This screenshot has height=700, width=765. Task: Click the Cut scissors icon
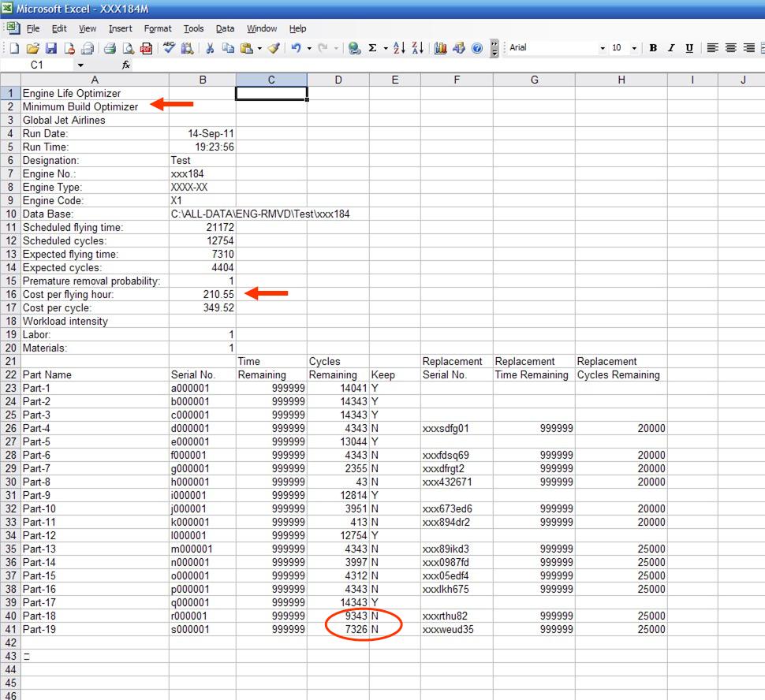[210, 48]
